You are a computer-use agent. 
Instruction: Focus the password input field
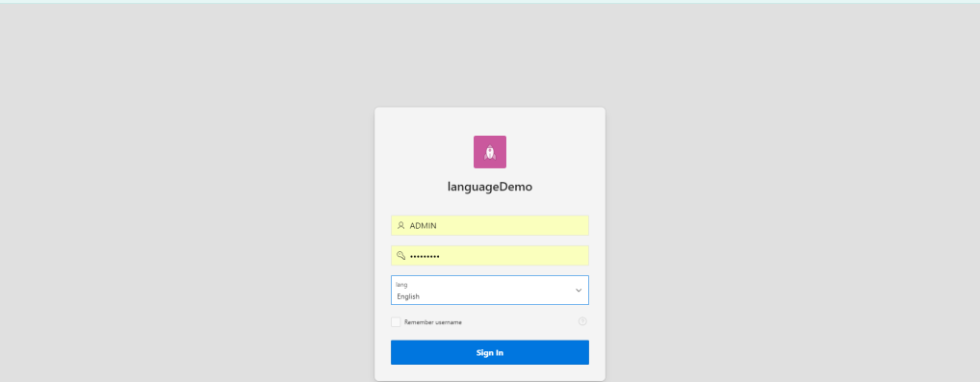pos(489,256)
